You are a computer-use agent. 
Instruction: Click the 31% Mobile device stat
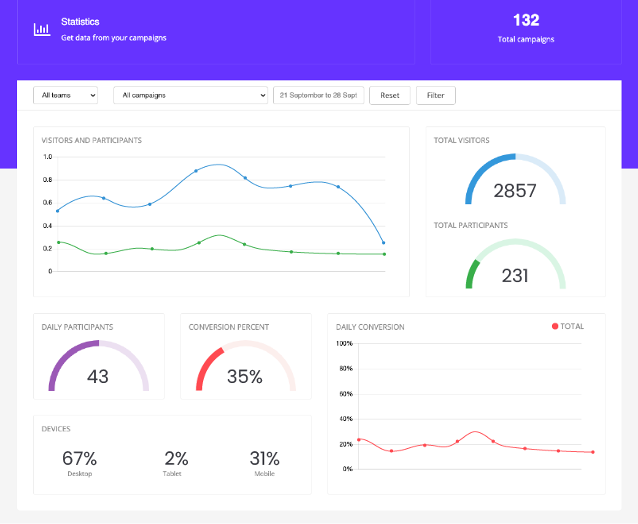click(x=264, y=461)
